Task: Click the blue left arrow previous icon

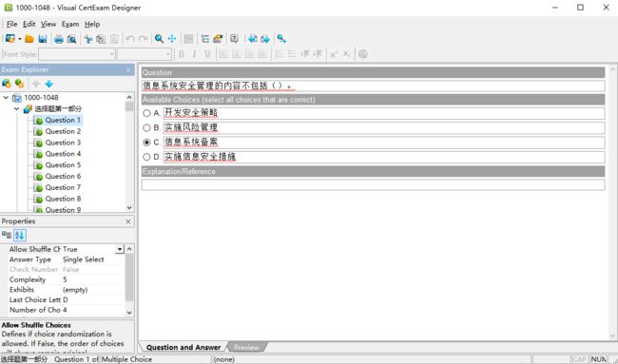Action: (x=252, y=39)
